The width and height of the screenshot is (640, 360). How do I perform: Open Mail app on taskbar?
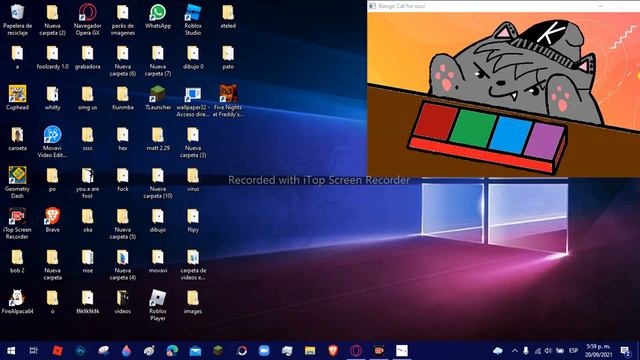click(x=195, y=351)
